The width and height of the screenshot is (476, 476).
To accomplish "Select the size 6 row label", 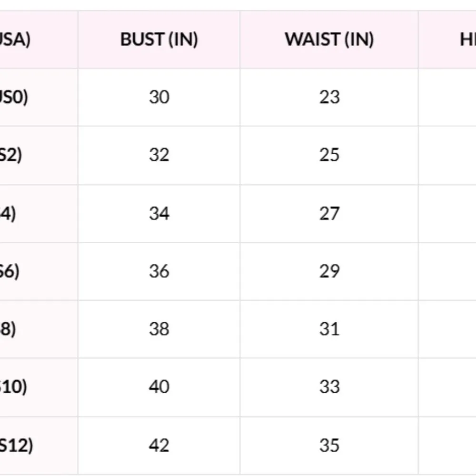I will [x=10, y=271].
